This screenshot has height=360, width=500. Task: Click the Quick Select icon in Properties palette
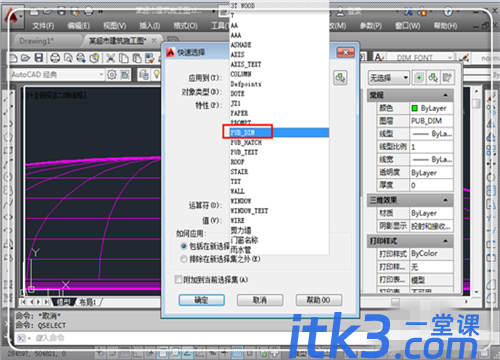click(447, 78)
